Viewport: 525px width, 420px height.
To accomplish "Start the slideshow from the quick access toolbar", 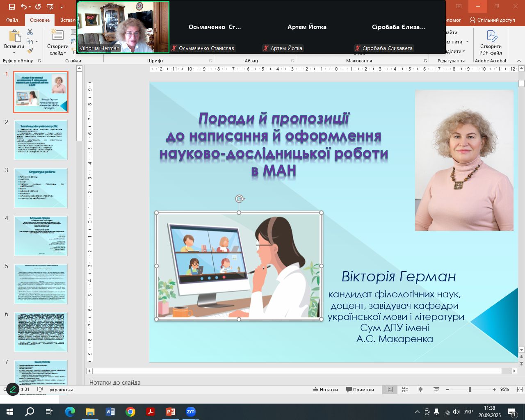I will tap(50, 7).
